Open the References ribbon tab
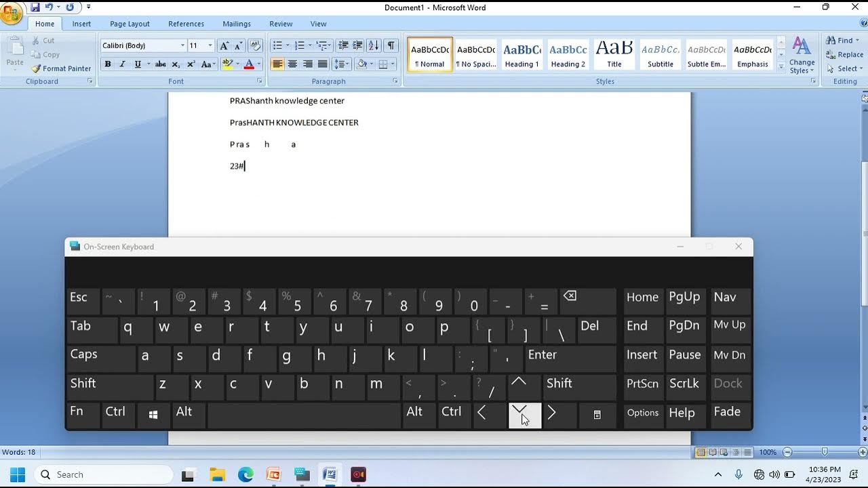The image size is (868, 488). [x=186, y=24]
